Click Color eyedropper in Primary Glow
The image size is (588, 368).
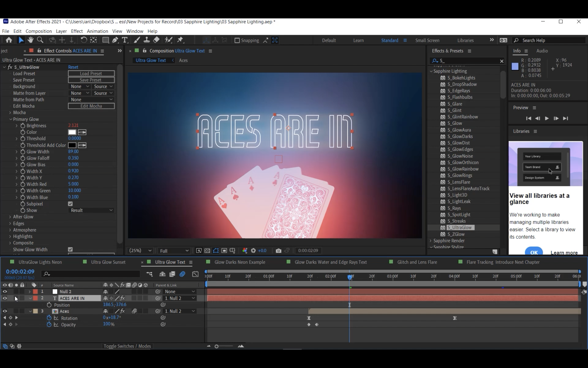(x=82, y=132)
